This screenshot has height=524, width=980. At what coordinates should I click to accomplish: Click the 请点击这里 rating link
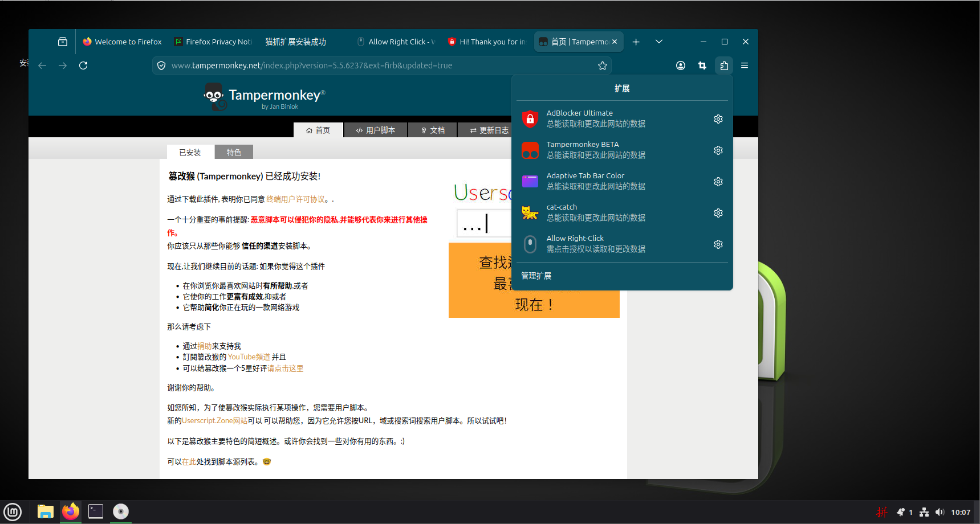[285, 369]
